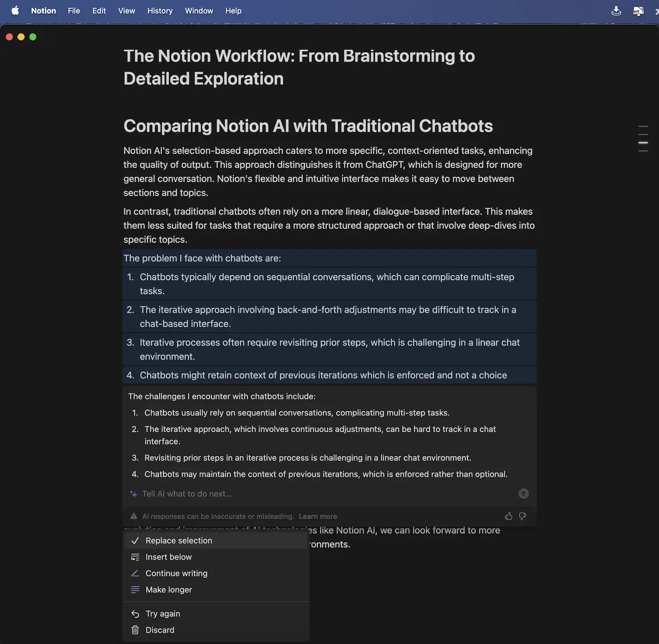Open the View menu

(127, 11)
